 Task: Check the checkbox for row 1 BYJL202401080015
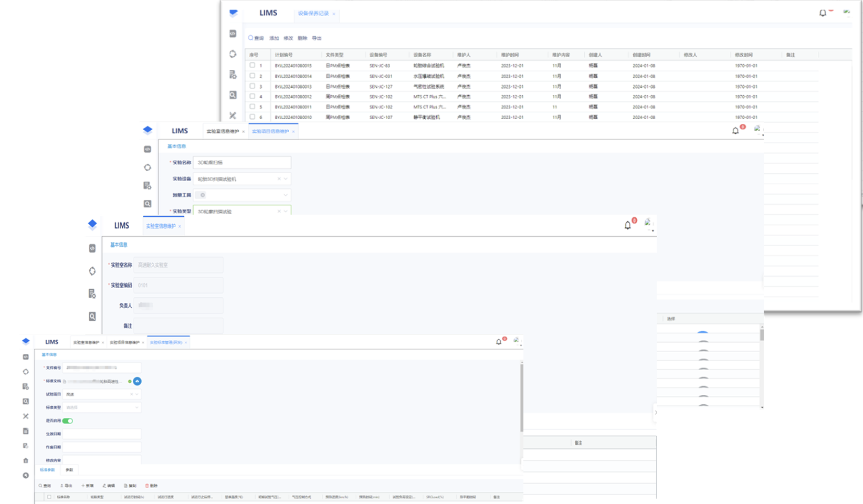pos(252,66)
